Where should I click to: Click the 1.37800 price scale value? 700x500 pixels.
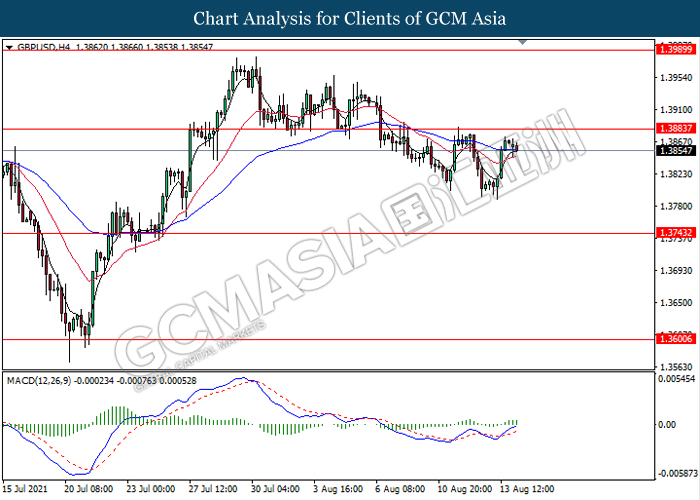[676, 206]
